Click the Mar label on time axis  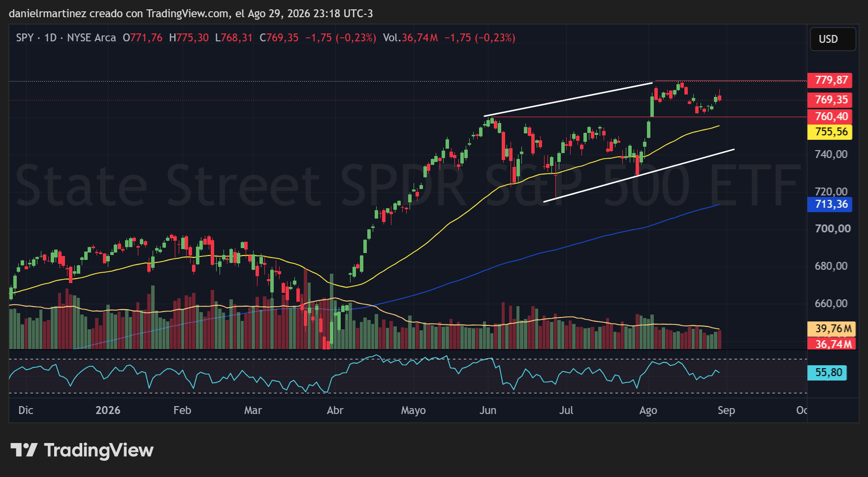point(253,411)
